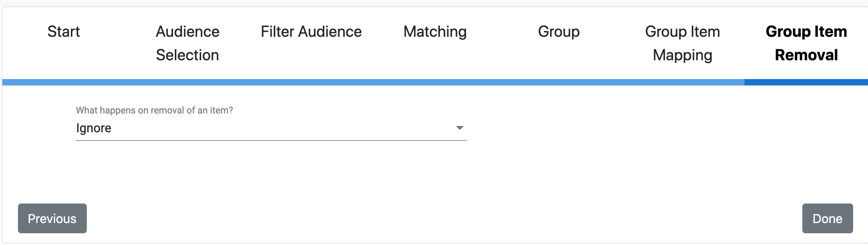Screen dimensions: 868x245
Task: Click progress bar beneath Group Item Mapping
Action: [x=683, y=82]
